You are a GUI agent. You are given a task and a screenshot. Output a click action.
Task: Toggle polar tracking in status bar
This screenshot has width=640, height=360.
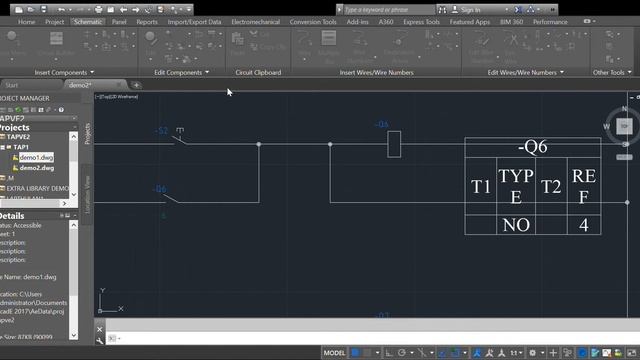point(402,353)
